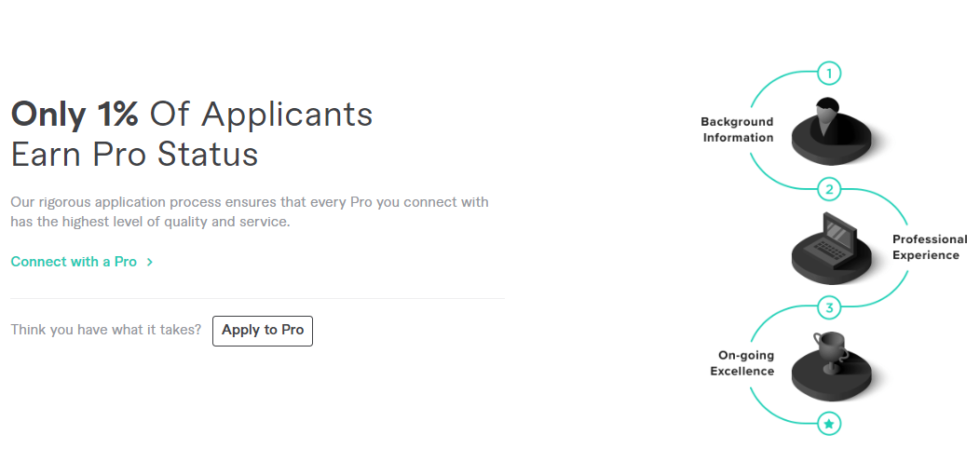This screenshot has width=980, height=462.
Task: Click the Apply to Pro button
Action: pos(263,331)
